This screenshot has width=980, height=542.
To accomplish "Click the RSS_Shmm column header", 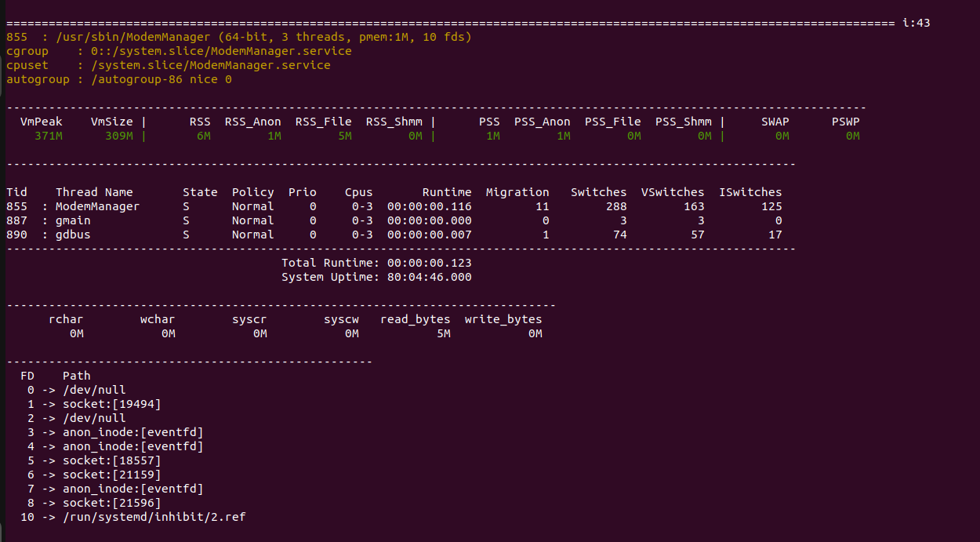I will [394, 122].
